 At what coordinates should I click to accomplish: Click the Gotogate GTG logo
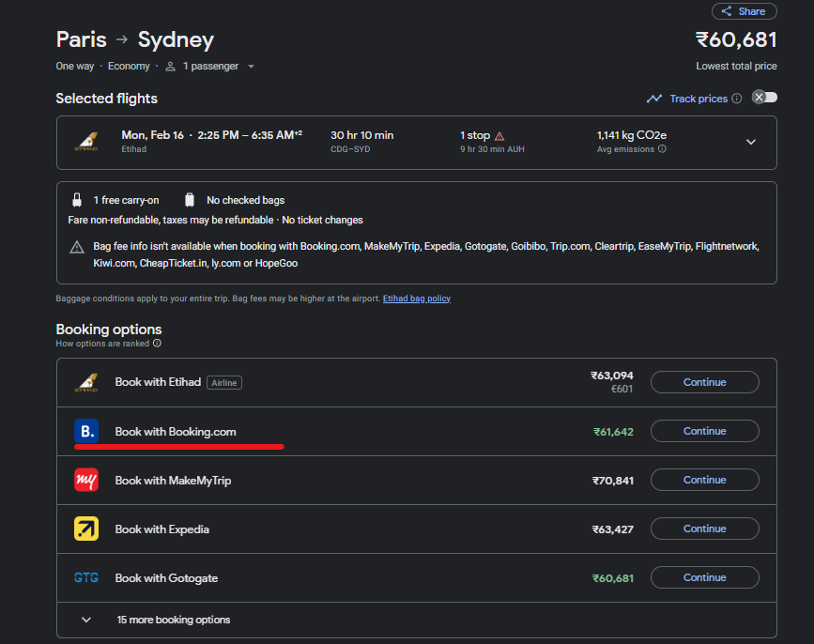tap(86, 577)
